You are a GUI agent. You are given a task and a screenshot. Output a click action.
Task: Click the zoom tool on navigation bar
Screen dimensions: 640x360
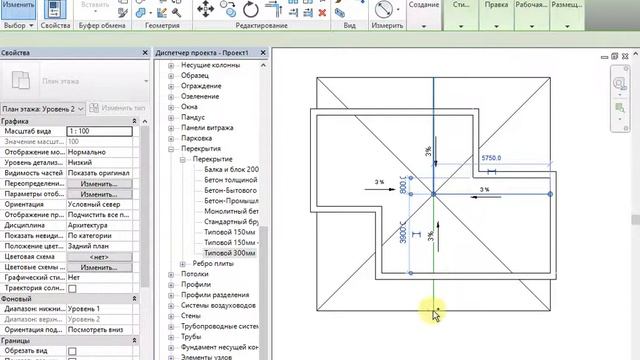[x=620, y=84]
